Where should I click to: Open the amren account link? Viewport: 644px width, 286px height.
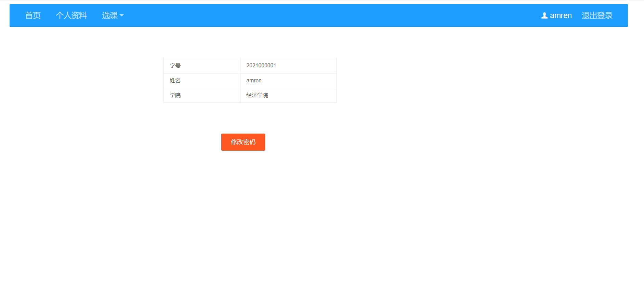(556, 15)
